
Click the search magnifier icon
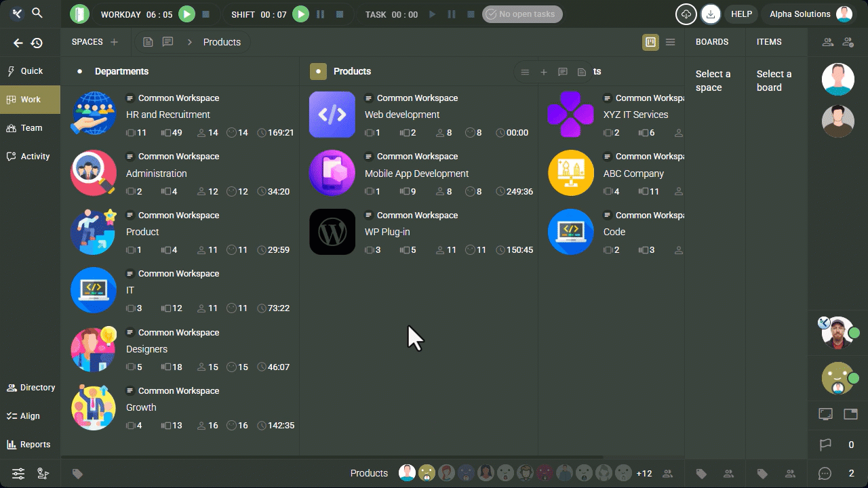[x=37, y=14]
